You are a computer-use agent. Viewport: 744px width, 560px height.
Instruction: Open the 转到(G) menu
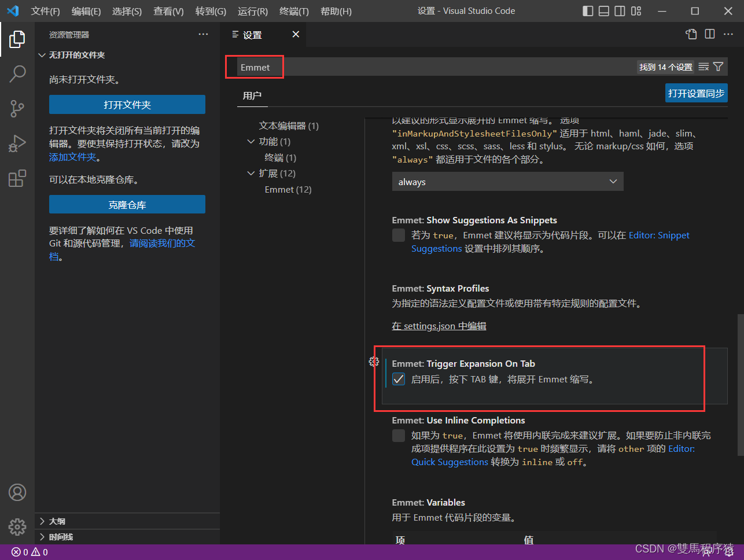point(211,11)
